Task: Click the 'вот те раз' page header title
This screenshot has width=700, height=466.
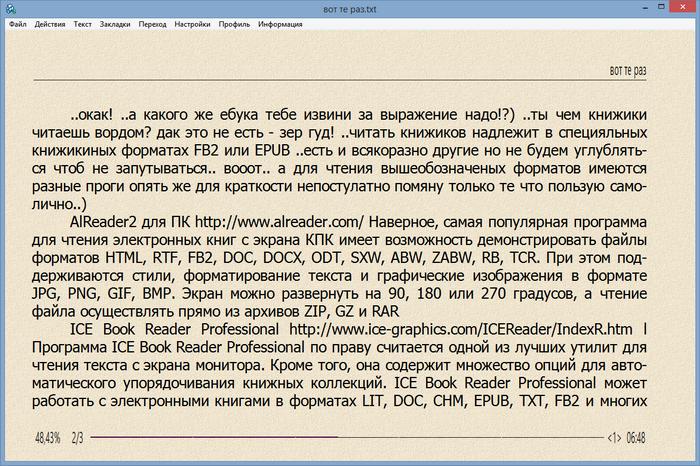Action: coord(628,71)
